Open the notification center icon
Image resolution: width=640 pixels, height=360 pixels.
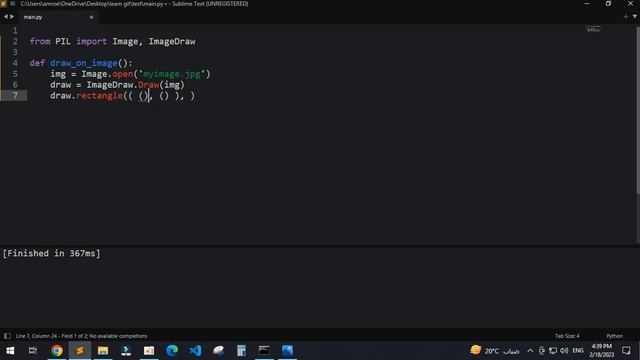coord(626,351)
